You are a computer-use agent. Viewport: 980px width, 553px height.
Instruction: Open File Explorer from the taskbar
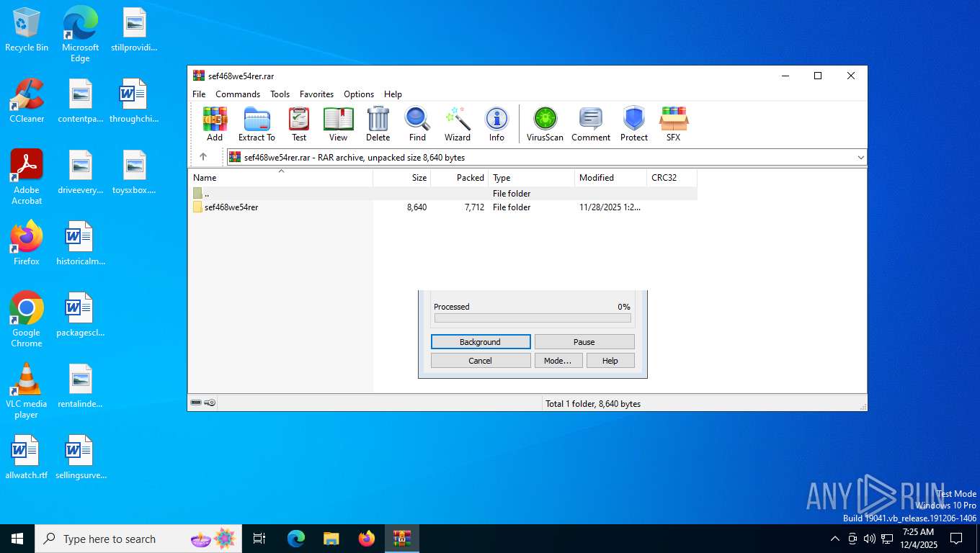tap(331, 539)
